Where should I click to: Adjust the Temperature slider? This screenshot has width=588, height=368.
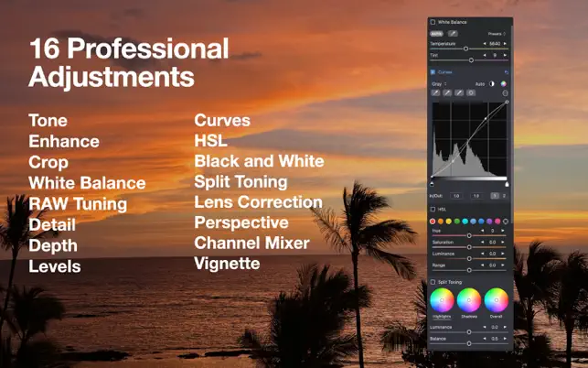(465, 49)
